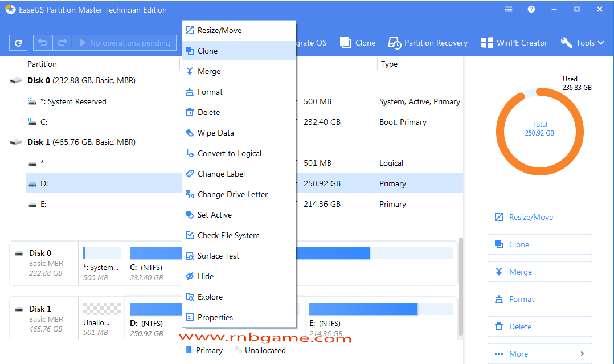Click the Resize/Move sidebar button
Viewport: 614px width, 364px height.
(x=539, y=217)
